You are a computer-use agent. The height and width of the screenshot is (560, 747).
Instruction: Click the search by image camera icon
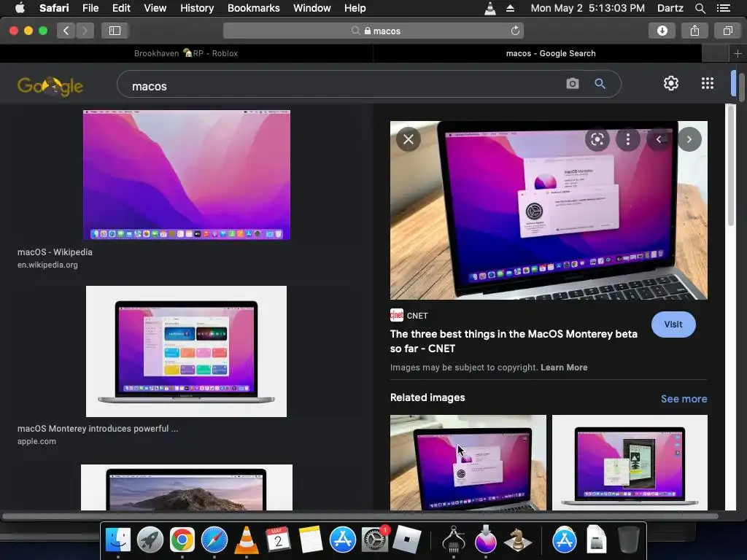coord(573,84)
